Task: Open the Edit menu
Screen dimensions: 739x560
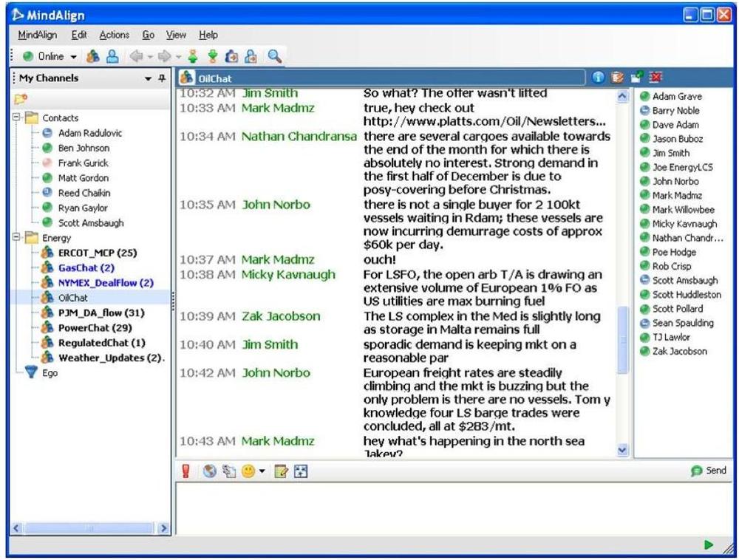Action: (x=79, y=35)
